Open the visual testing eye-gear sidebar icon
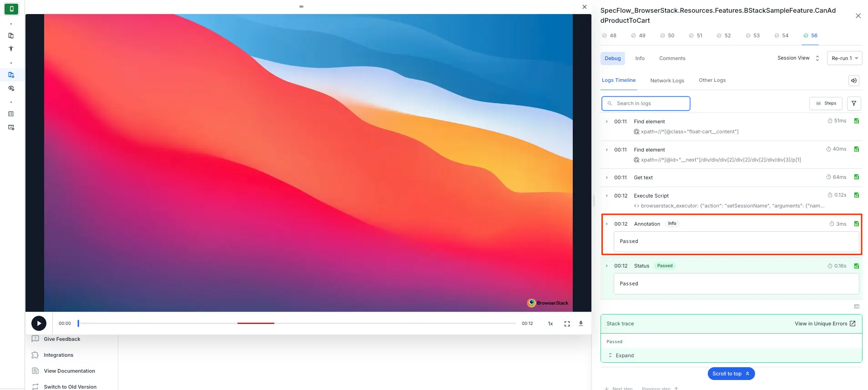 click(x=11, y=88)
